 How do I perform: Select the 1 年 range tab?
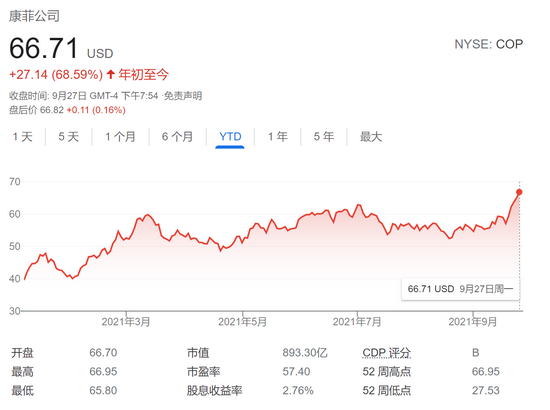point(278,136)
